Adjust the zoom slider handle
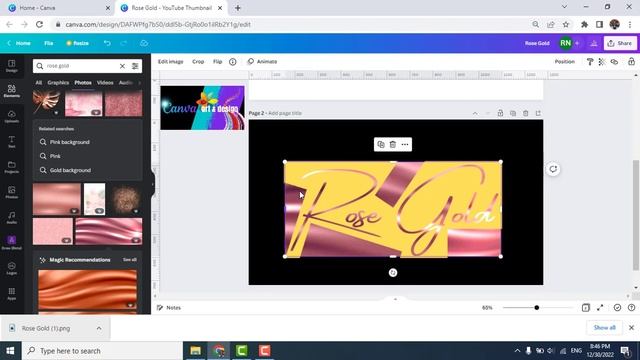The width and height of the screenshot is (640, 360). pyautogui.click(x=536, y=308)
